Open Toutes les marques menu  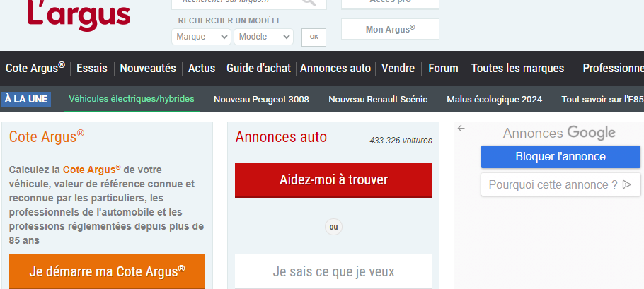(x=517, y=68)
